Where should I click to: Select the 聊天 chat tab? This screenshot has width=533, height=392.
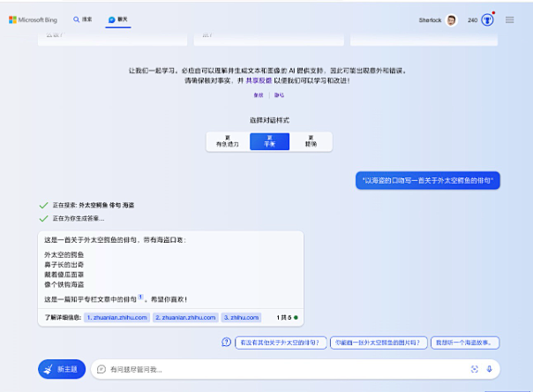(117, 19)
